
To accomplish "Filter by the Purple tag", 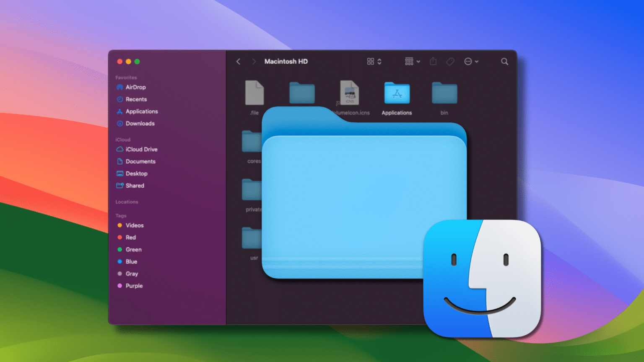I will 134,286.
